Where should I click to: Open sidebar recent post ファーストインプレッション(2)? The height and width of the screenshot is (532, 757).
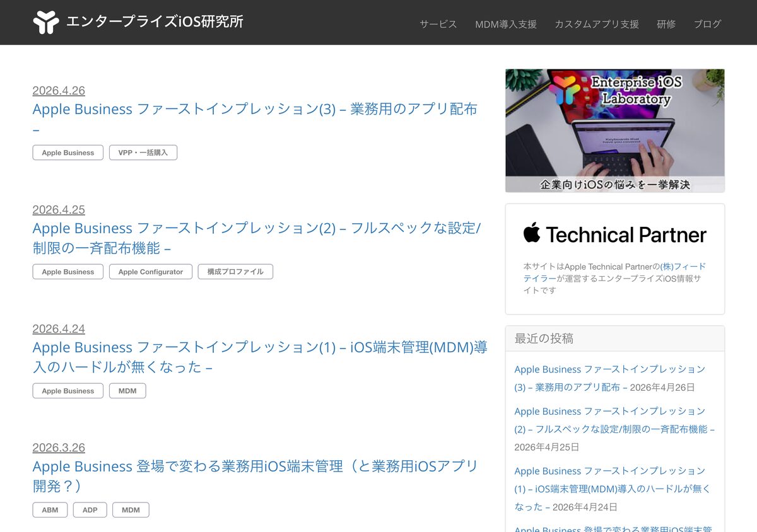[x=614, y=420]
